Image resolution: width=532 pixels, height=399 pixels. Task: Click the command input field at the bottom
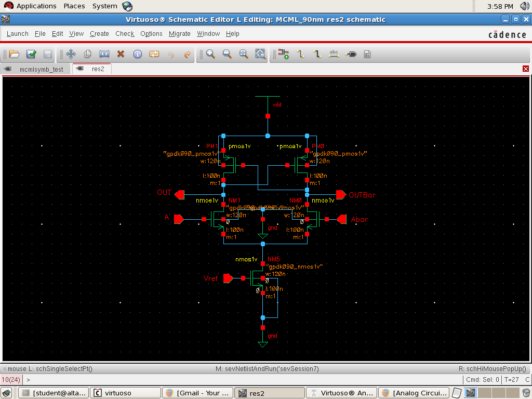click(244, 380)
